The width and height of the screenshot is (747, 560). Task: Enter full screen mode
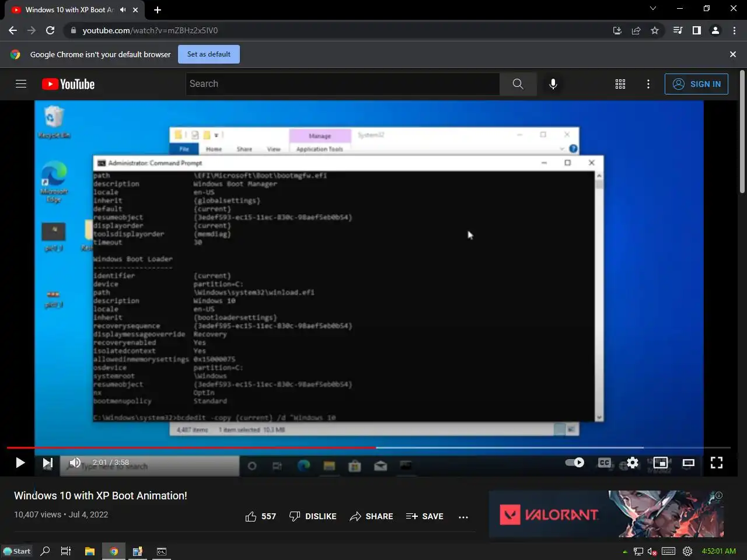click(x=717, y=463)
